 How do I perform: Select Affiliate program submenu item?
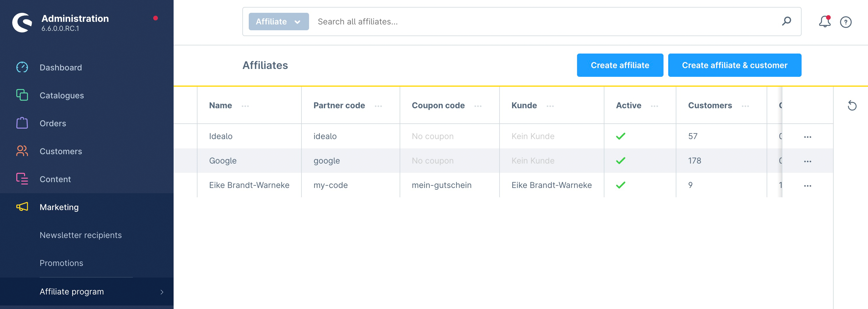point(71,292)
